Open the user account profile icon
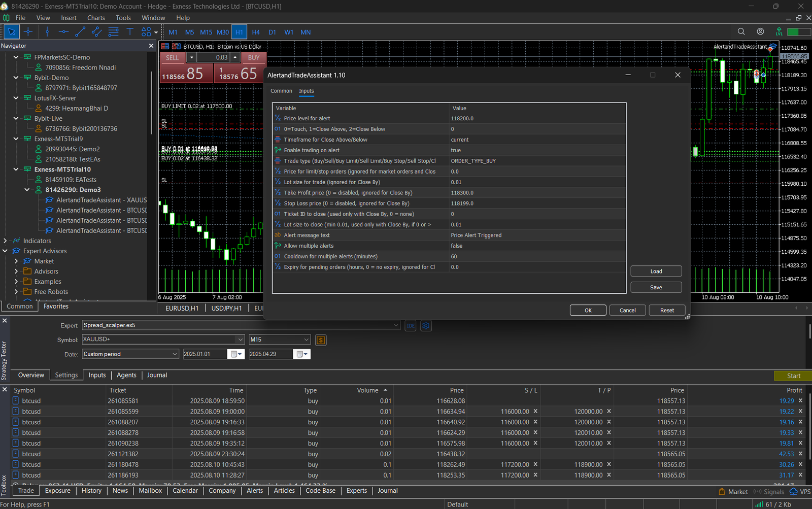Viewport: 812px width, 509px height. (x=760, y=31)
